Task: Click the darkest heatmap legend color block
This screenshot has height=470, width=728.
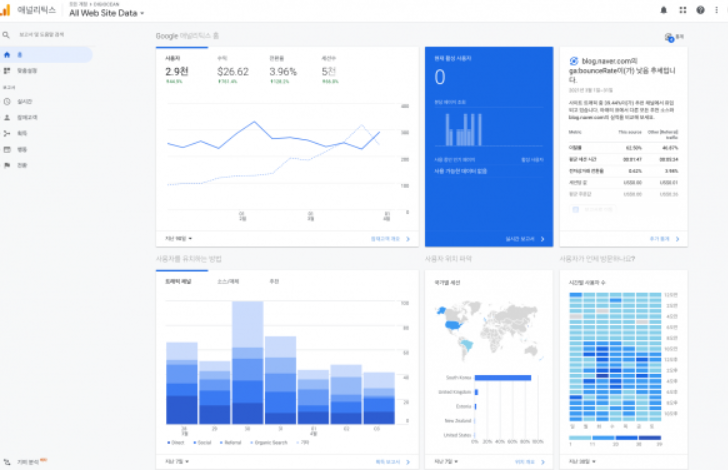Action: (650, 438)
